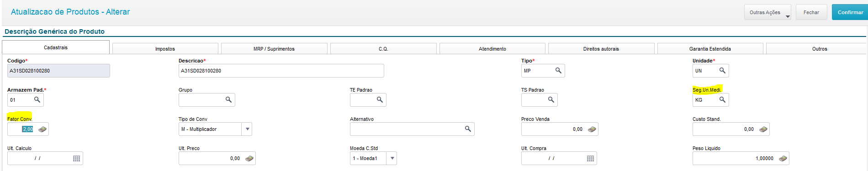Click the Descricao input field
The image size is (868, 171).
coord(281,71)
